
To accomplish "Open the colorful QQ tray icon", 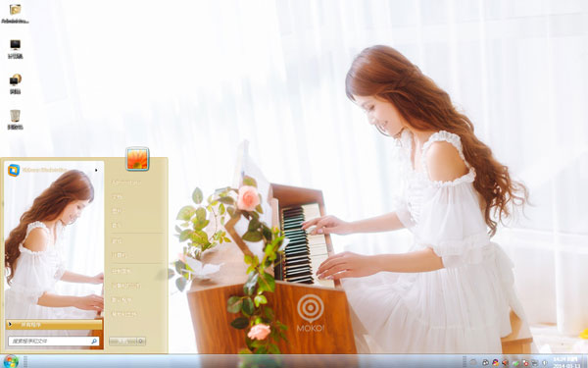I will pyautogui.click(x=496, y=363).
